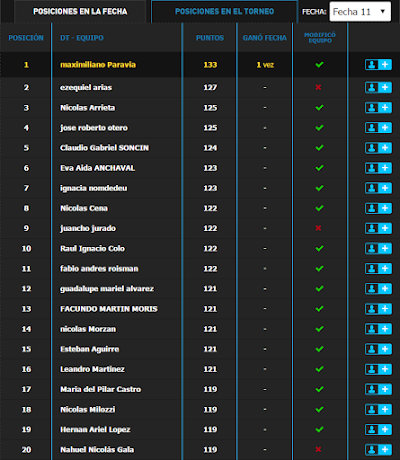Select Posiciones en el Torneo tab
The height and width of the screenshot is (460, 400).
pyautogui.click(x=224, y=12)
